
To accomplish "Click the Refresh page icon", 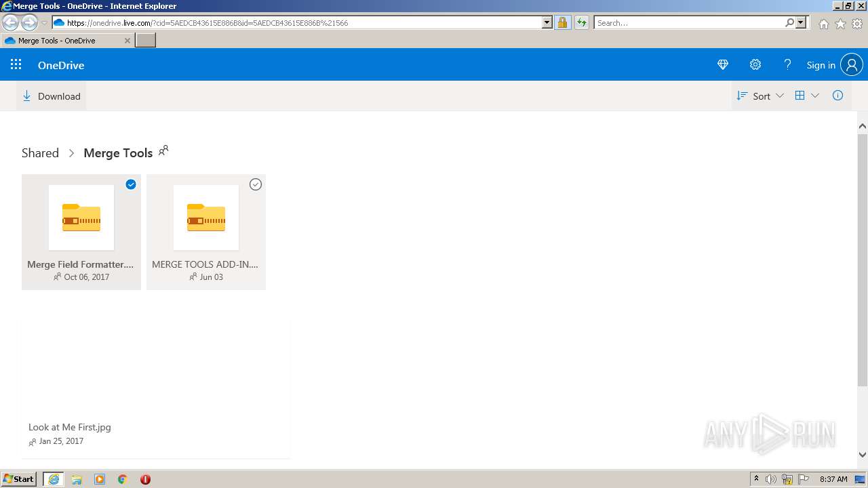I will tap(581, 22).
